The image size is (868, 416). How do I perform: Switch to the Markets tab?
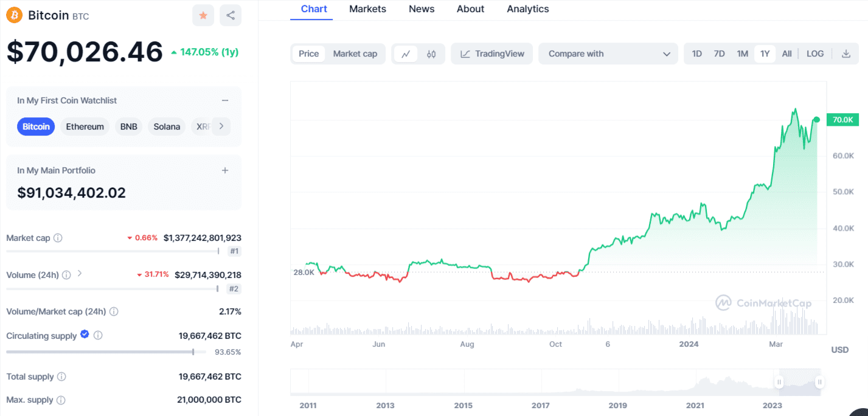coord(367,9)
